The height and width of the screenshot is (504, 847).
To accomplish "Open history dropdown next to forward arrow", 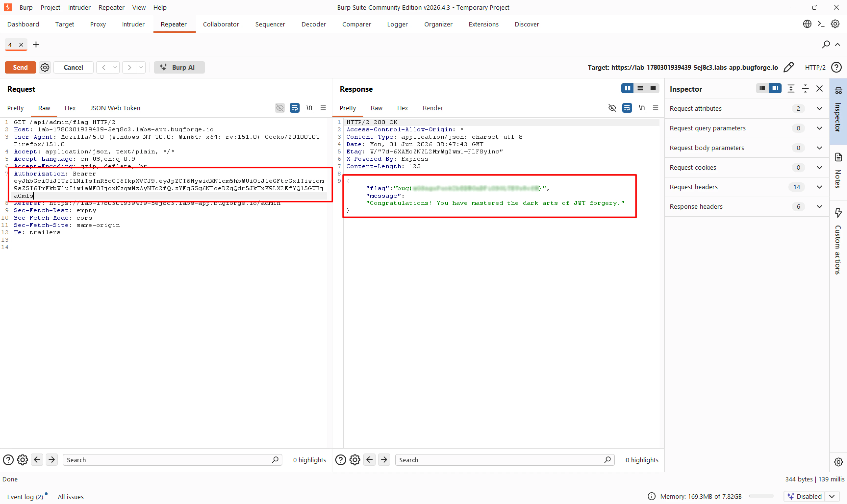I will 141,67.
